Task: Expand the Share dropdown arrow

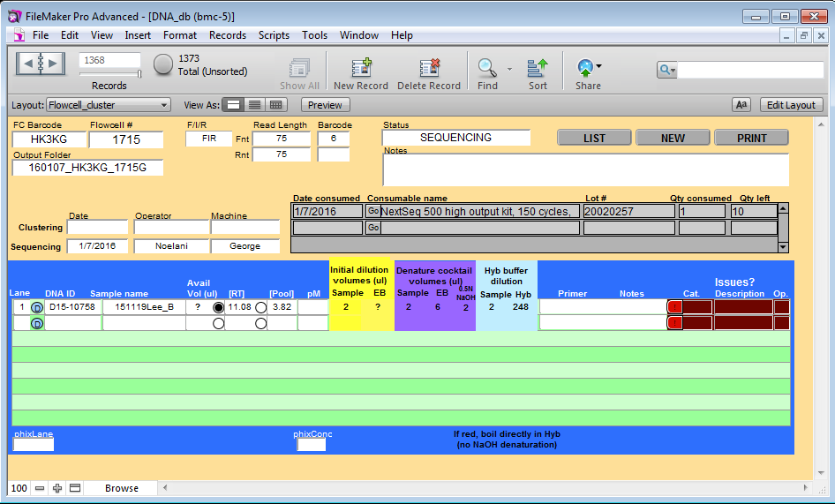Action: point(599,66)
